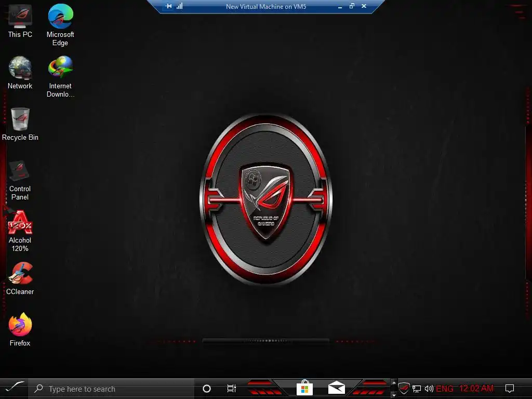Open Task View on taskbar
The height and width of the screenshot is (399, 532).
(231, 389)
